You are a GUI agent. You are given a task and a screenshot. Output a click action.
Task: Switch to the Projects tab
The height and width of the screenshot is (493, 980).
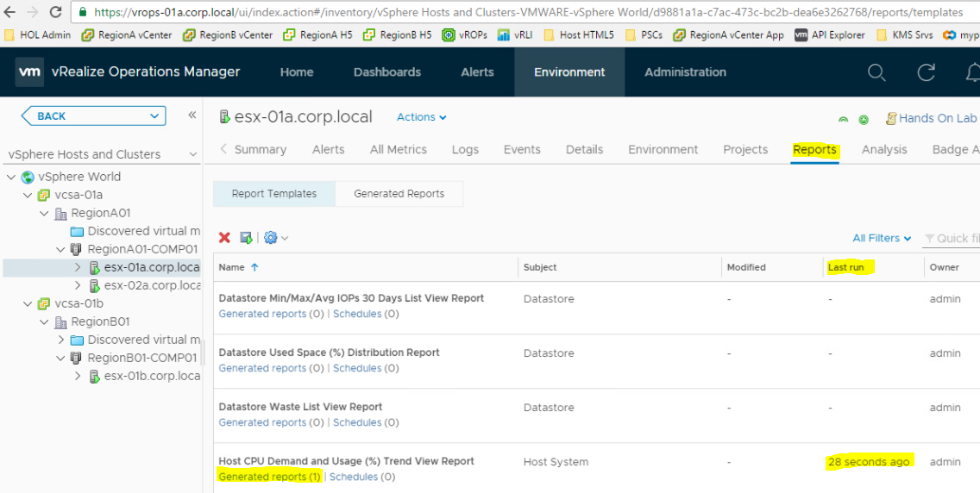click(x=745, y=150)
